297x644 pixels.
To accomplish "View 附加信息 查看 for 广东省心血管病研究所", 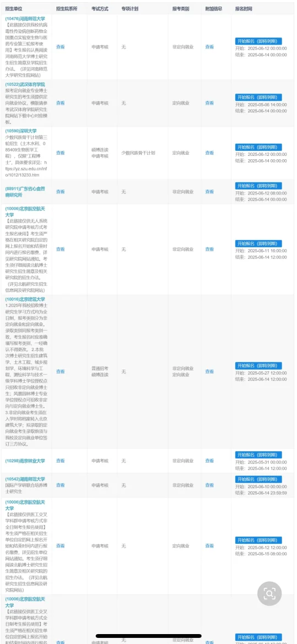I will 210,192.
